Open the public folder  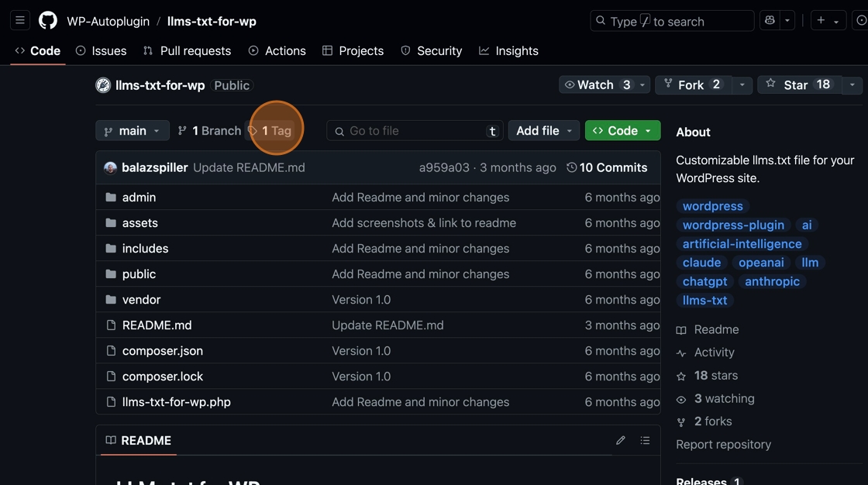(x=139, y=274)
